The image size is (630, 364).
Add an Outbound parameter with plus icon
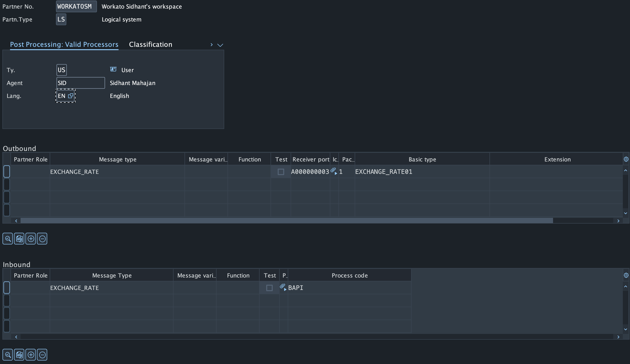pos(31,239)
